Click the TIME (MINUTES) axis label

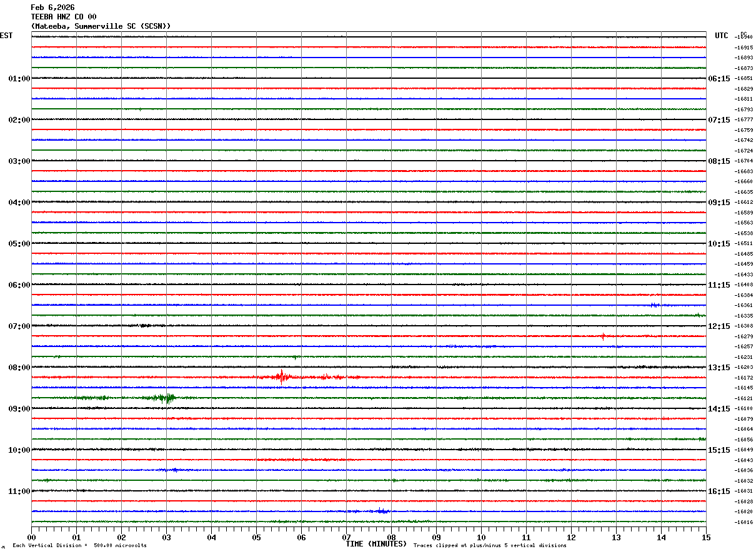click(x=376, y=544)
